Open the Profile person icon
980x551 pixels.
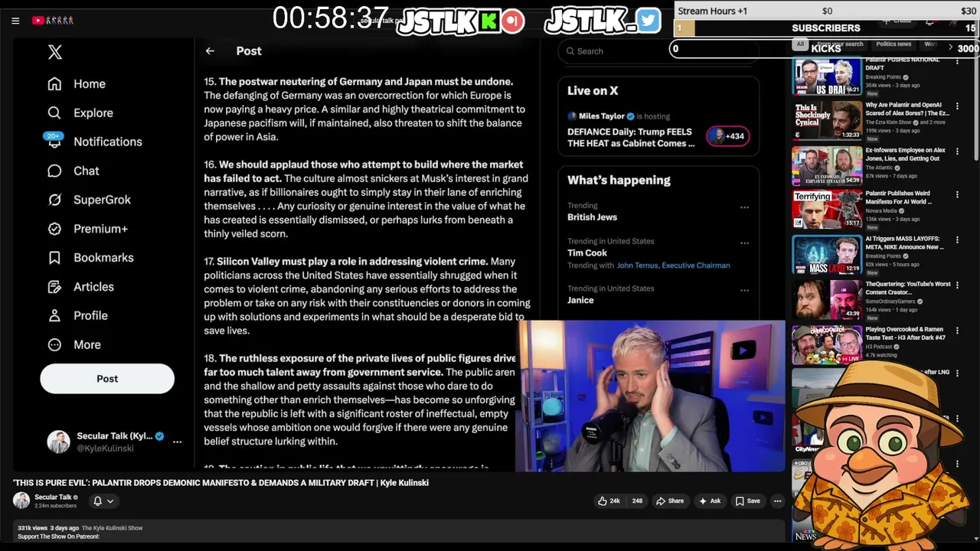(x=54, y=316)
